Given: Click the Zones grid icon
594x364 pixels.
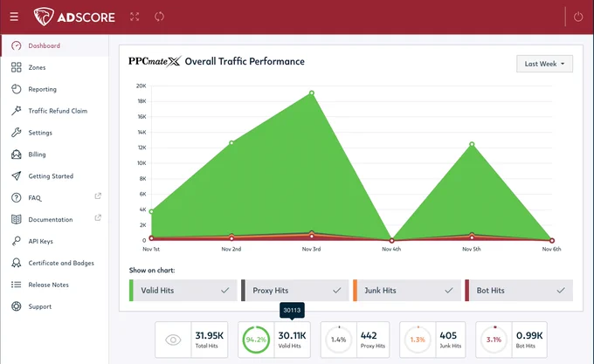Looking at the screenshot, I should [17, 67].
